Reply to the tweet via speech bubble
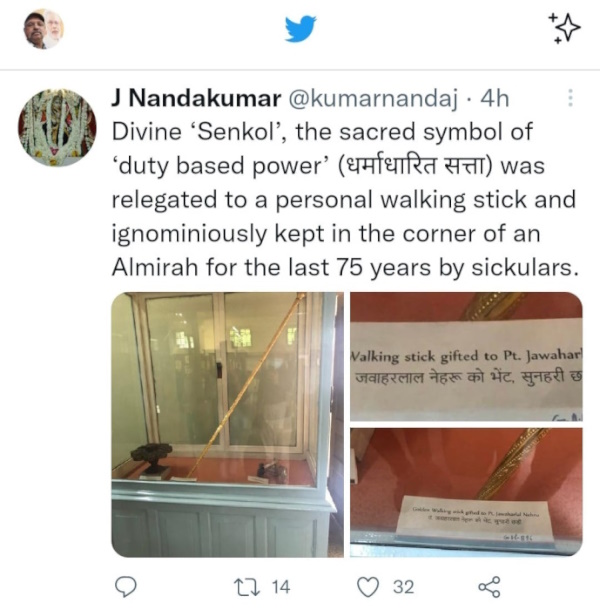This screenshot has height=610, width=600. point(126,585)
